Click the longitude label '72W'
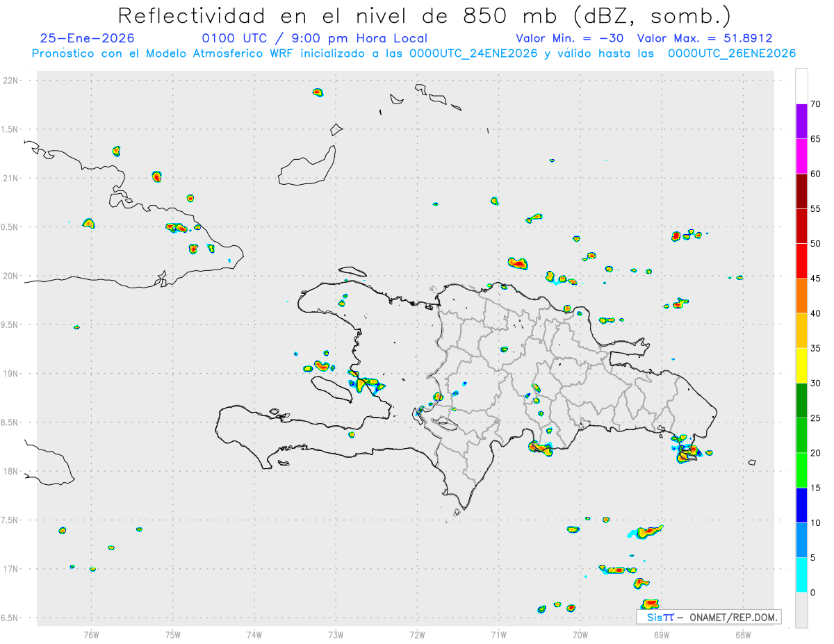Screen dimensions: 834x644 pyautogui.click(x=417, y=634)
